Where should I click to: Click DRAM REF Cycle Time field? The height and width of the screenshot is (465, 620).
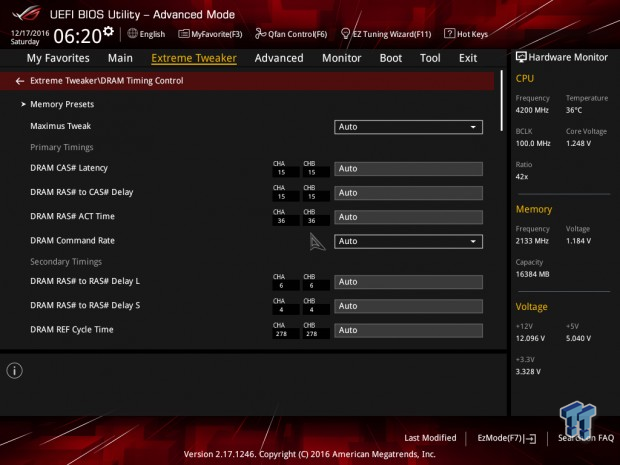click(408, 330)
